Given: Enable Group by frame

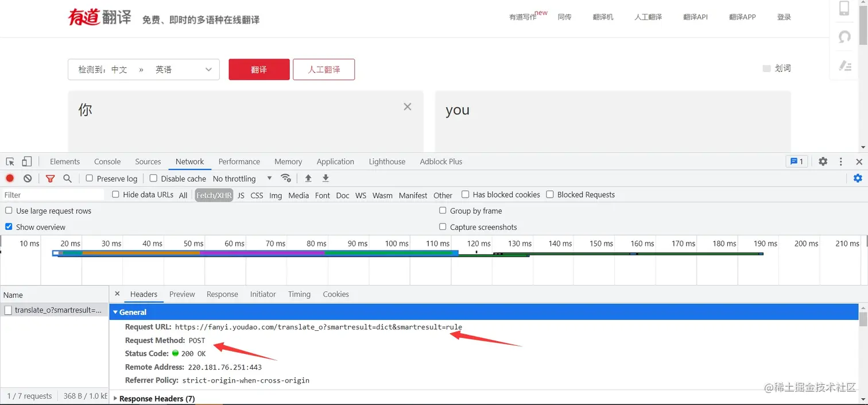Looking at the screenshot, I should coord(443,210).
